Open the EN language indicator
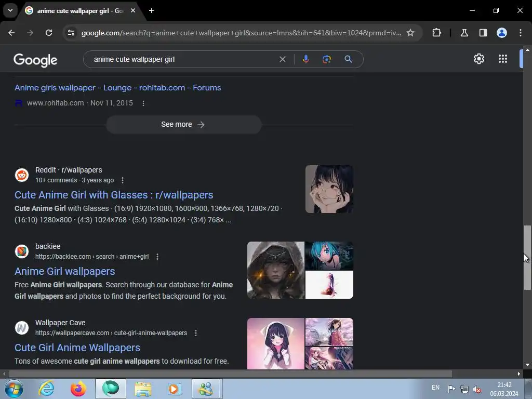The height and width of the screenshot is (399, 532). click(x=436, y=388)
